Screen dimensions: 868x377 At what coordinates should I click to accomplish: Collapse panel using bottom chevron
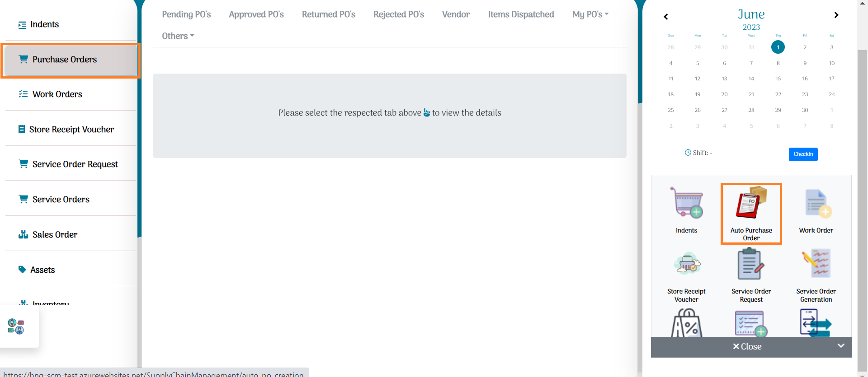point(841,345)
